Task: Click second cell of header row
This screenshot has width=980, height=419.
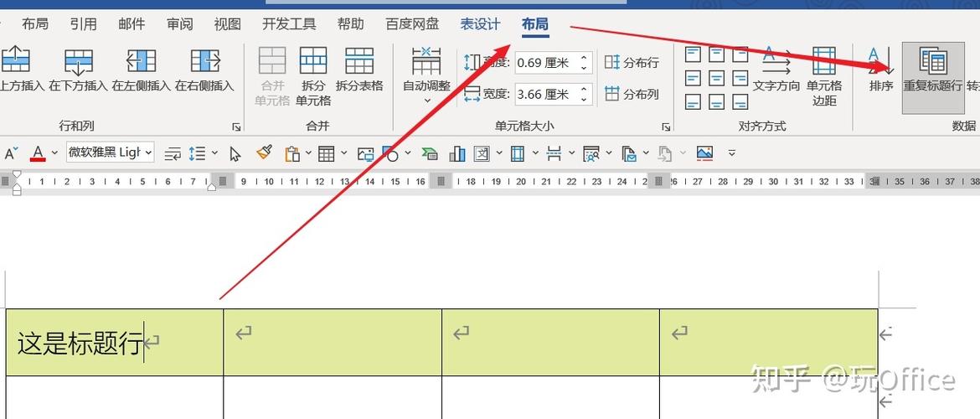Action: click(x=333, y=342)
